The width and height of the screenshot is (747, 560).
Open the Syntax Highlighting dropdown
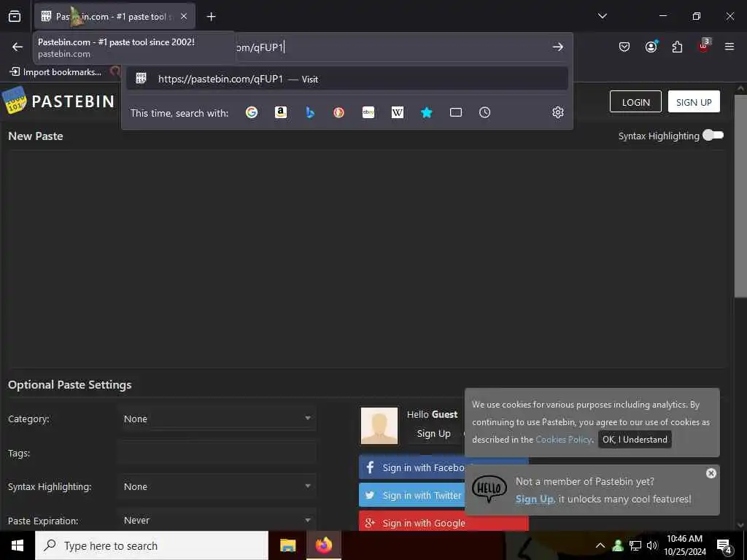tap(217, 486)
